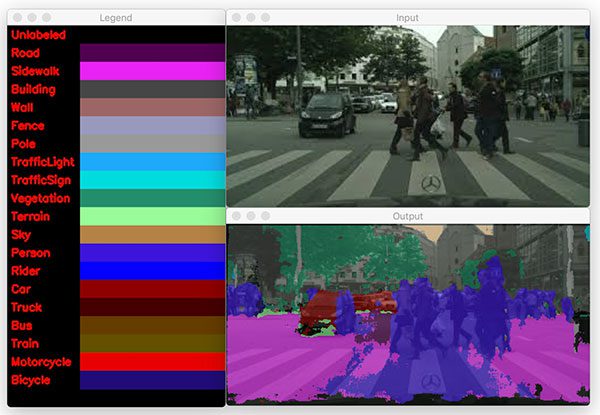Click the Sidewalk magenta color swatch
This screenshot has height=415, width=600.
click(152, 71)
